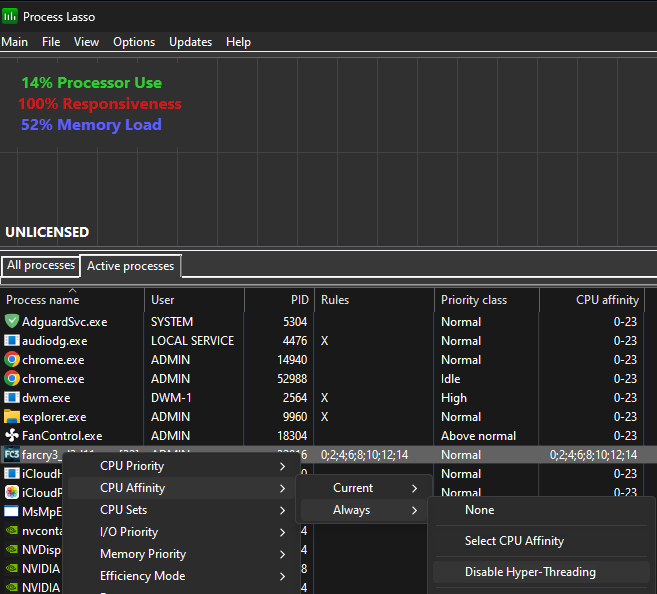Click the farcry3 rule value 0;2;4;6;8;10;12;14
Screen dimensions: 657x594
pyautogui.click(x=365, y=455)
